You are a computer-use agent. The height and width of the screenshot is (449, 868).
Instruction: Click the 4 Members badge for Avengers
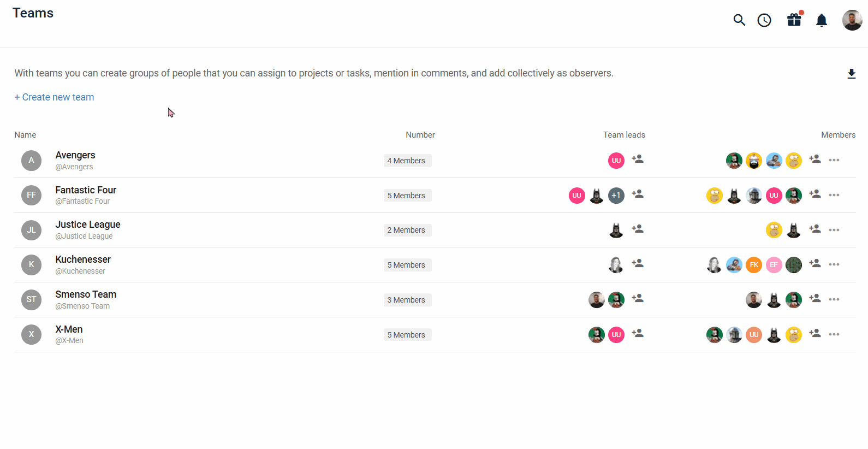(407, 161)
